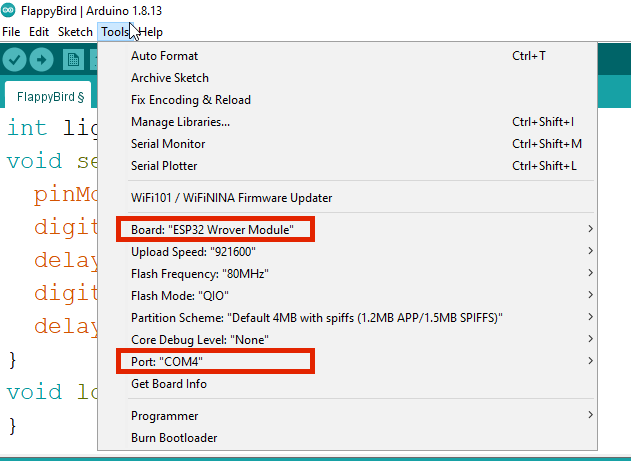Image resolution: width=631 pixels, height=461 pixels.
Task: Open the File menu
Action: click(11, 32)
